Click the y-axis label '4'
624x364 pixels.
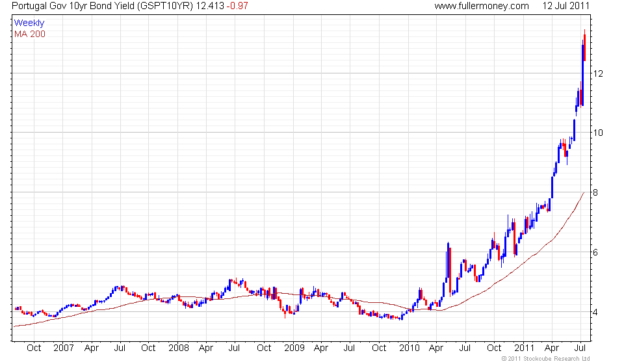coord(595,312)
